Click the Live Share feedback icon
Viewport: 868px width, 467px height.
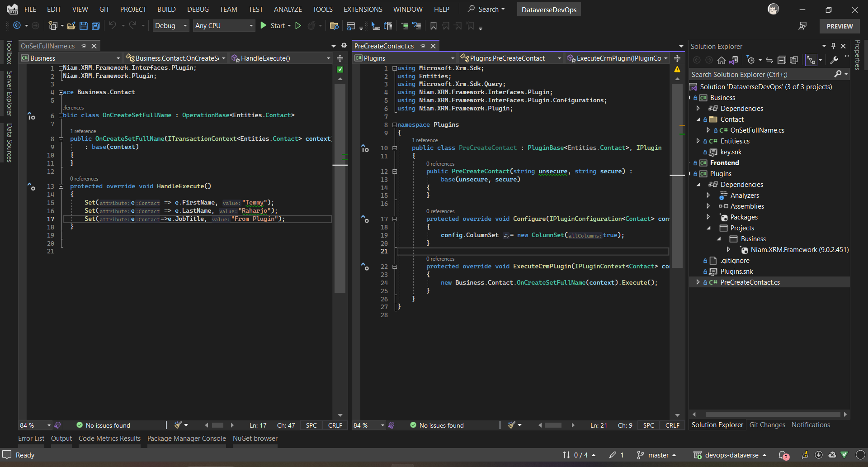tap(802, 26)
